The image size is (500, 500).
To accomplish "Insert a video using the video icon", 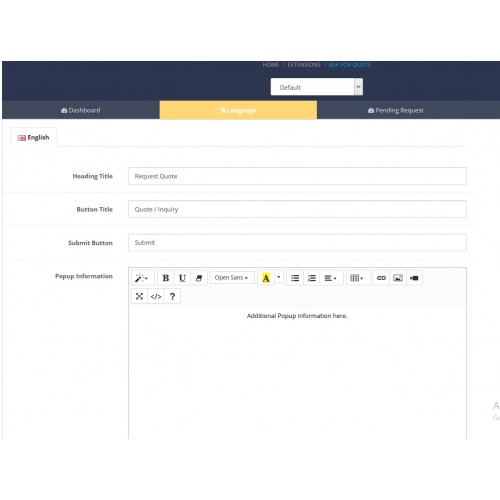I will [414, 278].
